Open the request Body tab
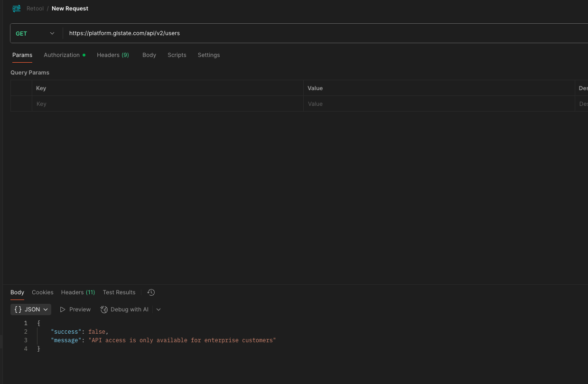The height and width of the screenshot is (384, 588). pos(149,55)
